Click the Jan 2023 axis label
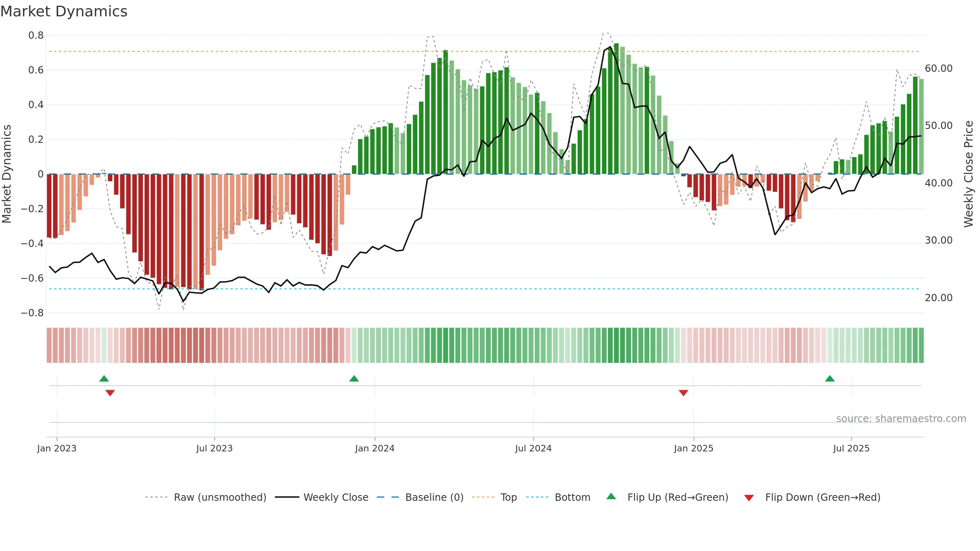The image size is (980, 551). point(57,448)
